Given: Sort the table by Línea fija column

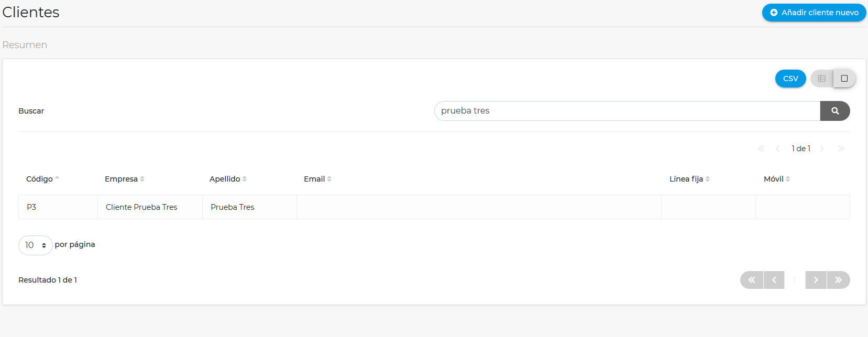Looking at the screenshot, I should point(689,179).
